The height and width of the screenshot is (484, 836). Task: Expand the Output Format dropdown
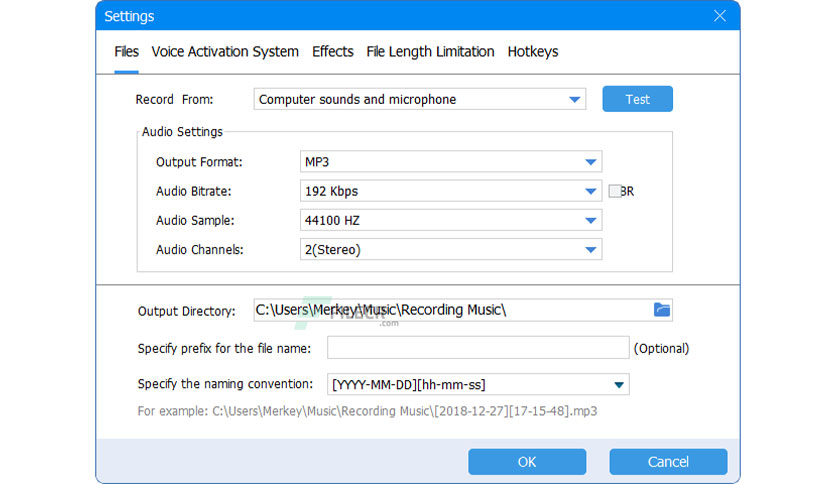click(x=451, y=162)
